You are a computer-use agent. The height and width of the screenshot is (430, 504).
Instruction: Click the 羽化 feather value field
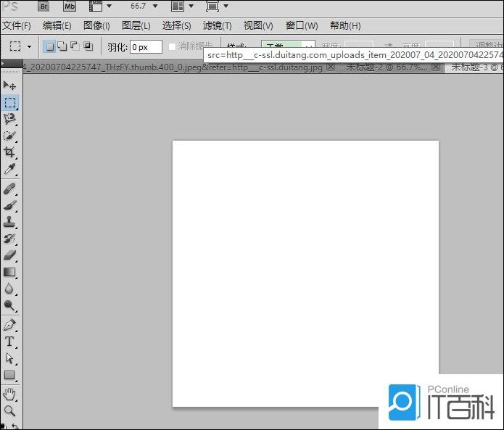click(146, 46)
